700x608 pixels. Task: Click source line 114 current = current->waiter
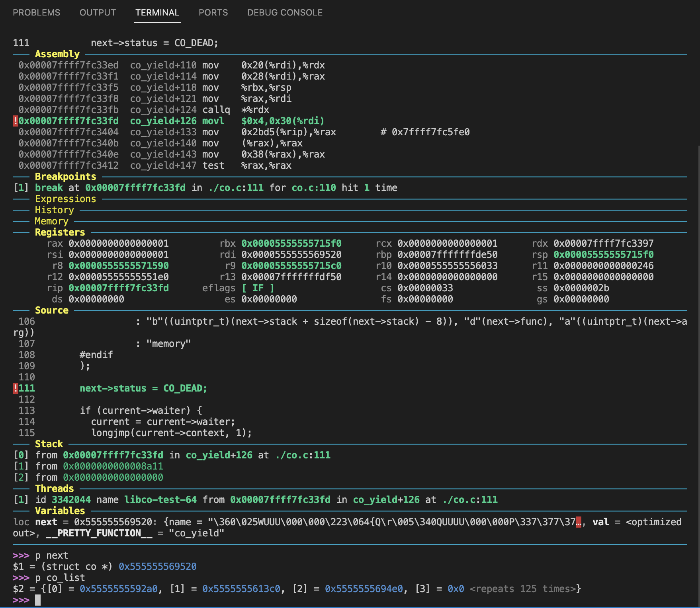[163, 421]
